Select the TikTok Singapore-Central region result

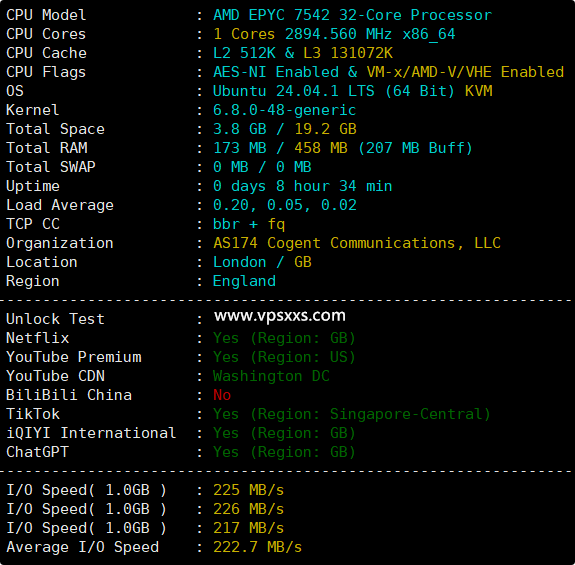pos(352,414)
